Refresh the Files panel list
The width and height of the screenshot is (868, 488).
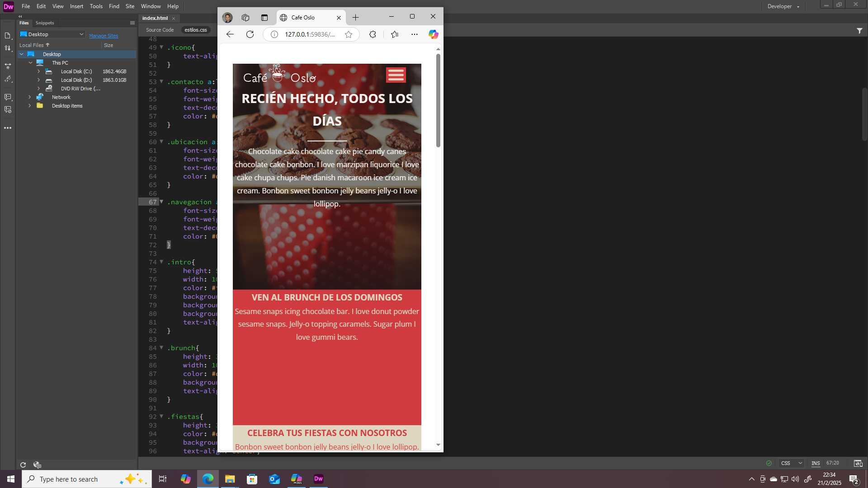(23, 465)
